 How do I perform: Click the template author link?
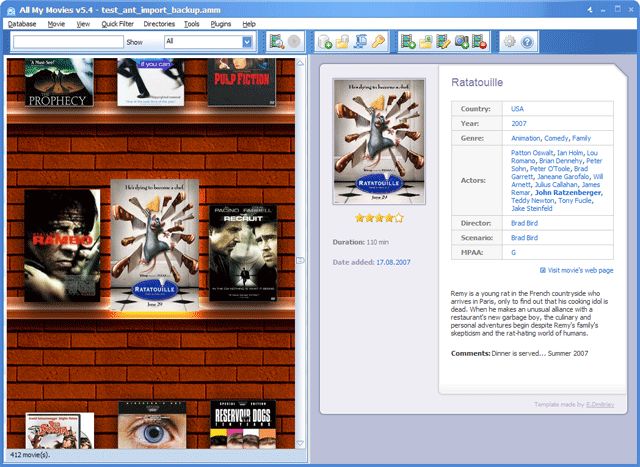point(600,405)
